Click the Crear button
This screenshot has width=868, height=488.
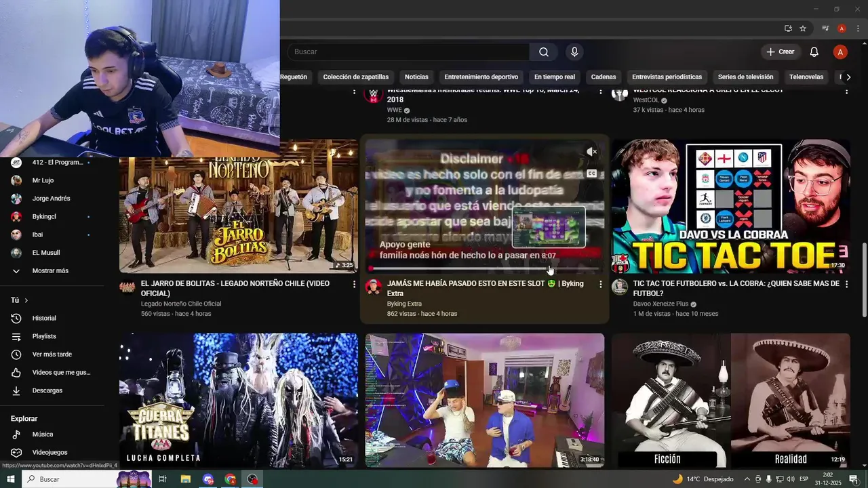(x=780, y=52)
